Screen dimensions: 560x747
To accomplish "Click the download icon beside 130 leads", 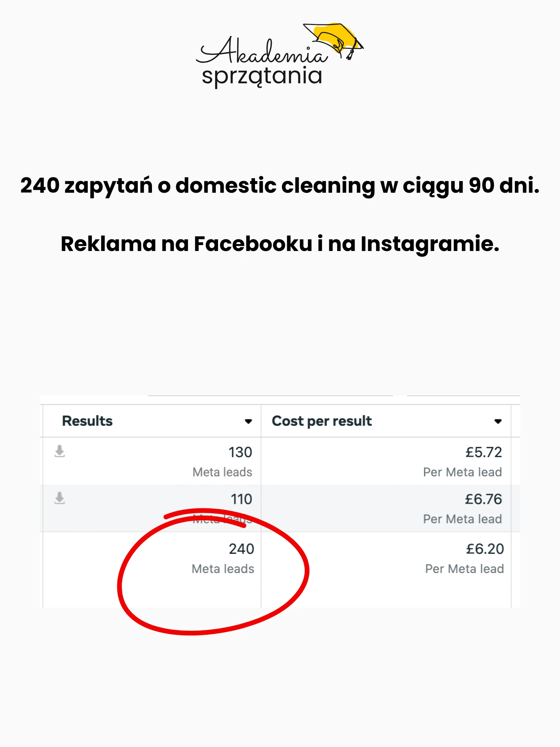I will [x=60, y=451].
